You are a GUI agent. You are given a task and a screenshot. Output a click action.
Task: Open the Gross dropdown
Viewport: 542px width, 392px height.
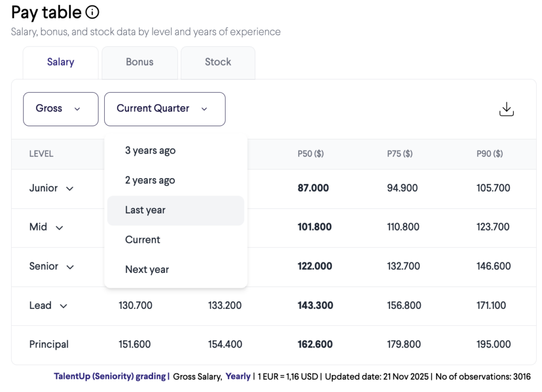tap(60, 109)
